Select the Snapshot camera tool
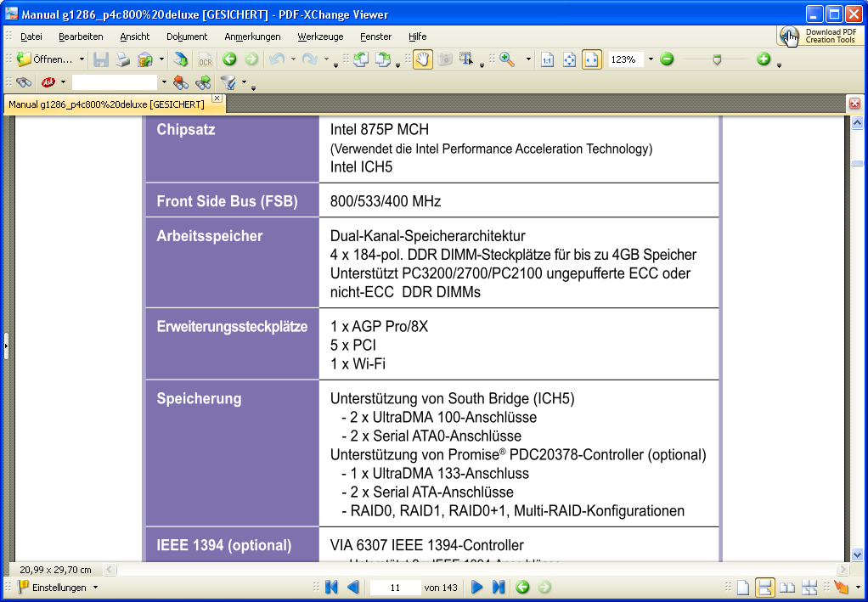 (x=445, y=59)
